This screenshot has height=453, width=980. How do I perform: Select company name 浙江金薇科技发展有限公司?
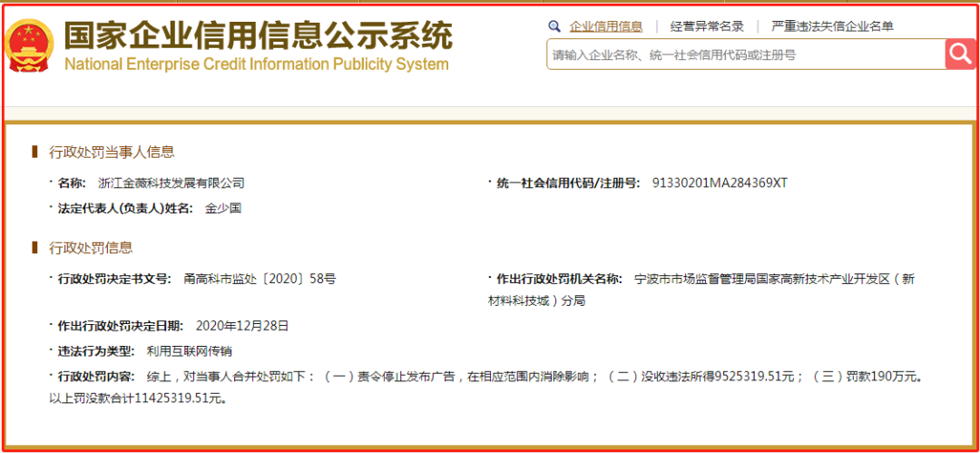click(x=171, y=183)
